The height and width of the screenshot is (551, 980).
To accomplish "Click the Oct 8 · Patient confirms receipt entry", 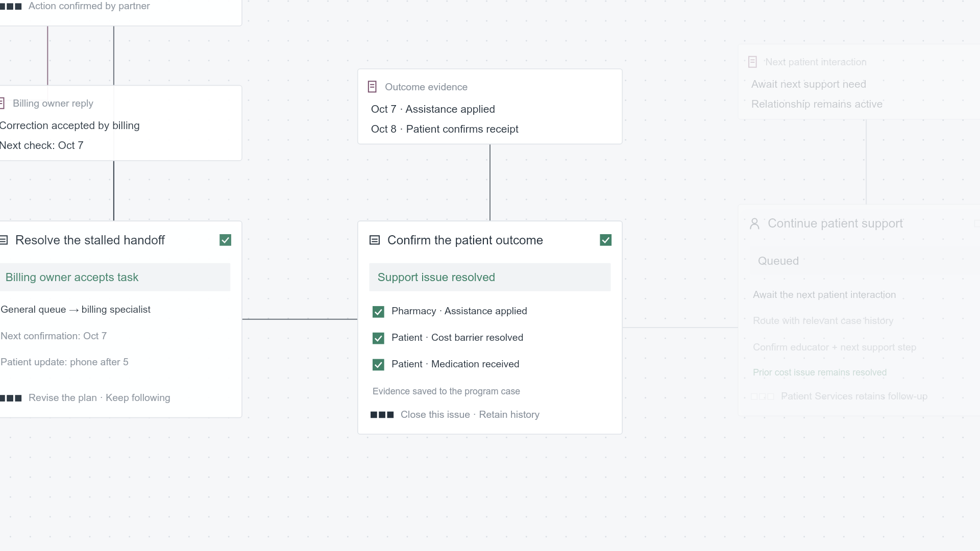I will click(x=445, y=129).
